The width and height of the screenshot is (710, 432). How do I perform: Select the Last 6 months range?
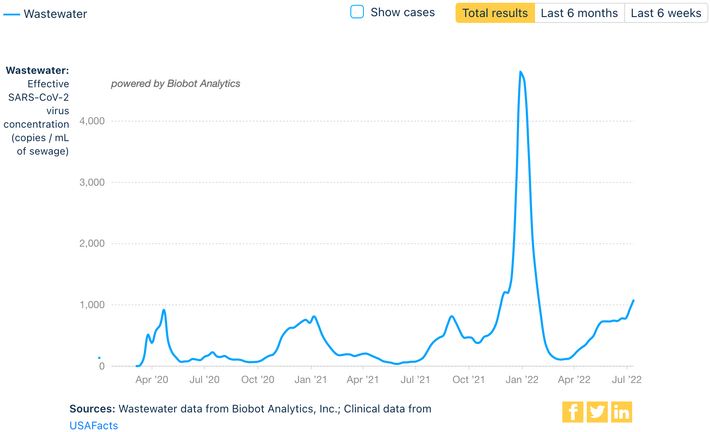click(579, 13)
